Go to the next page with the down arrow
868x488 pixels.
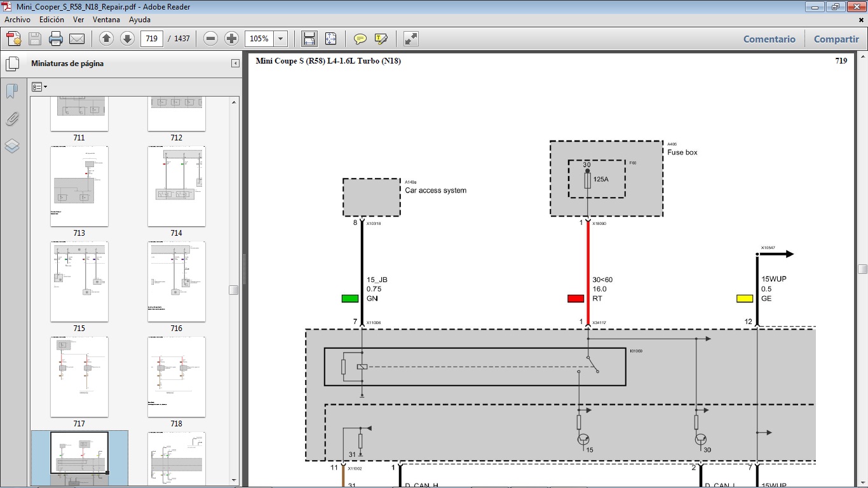(127, 39)
